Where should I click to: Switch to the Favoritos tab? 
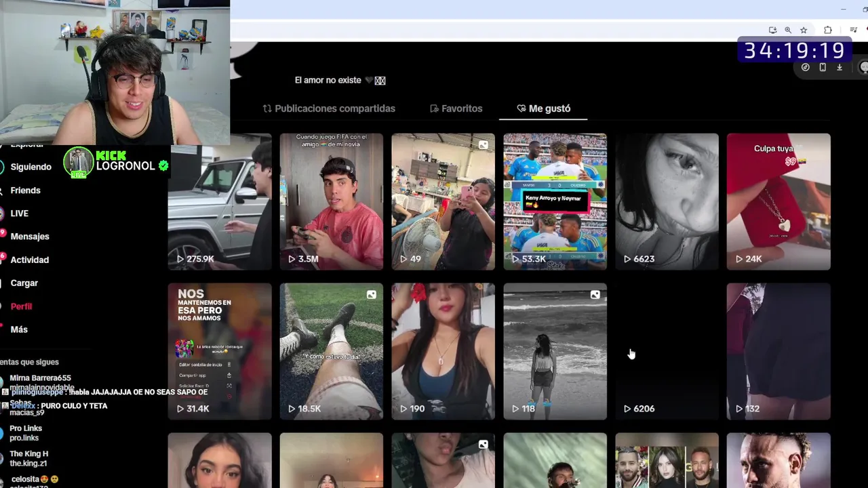point(456,108)
